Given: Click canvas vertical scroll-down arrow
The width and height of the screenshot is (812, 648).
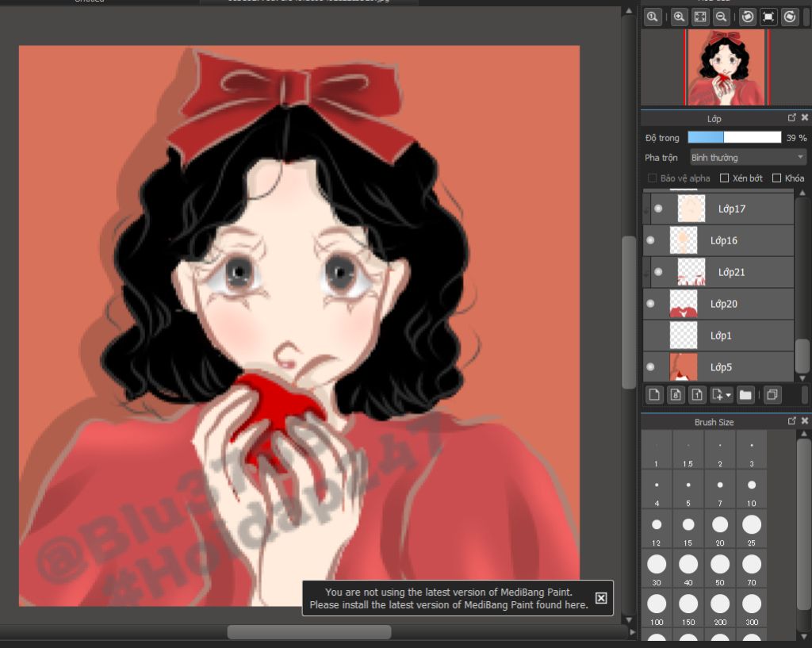Looking at the screenshot, I should 629,619.
